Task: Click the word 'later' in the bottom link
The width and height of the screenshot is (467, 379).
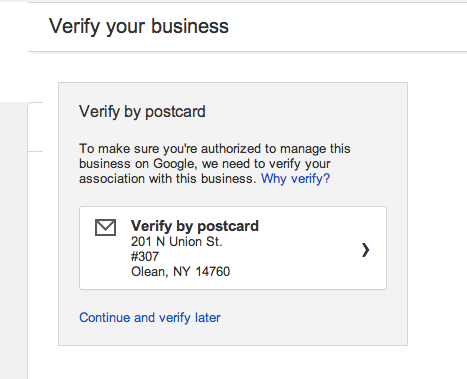Action: click(208, 317)
